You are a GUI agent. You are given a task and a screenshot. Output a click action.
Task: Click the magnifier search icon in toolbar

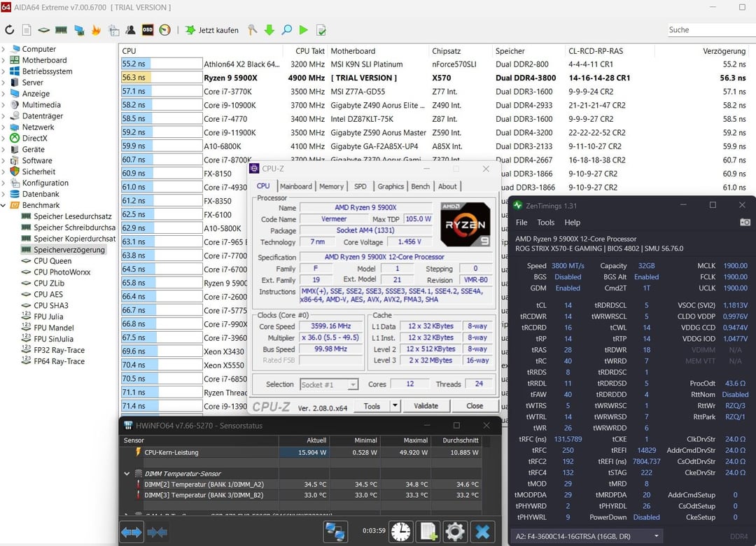click(287, 30)
